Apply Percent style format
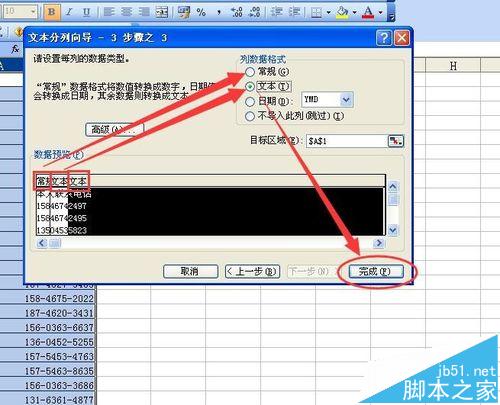 (201, 12)
